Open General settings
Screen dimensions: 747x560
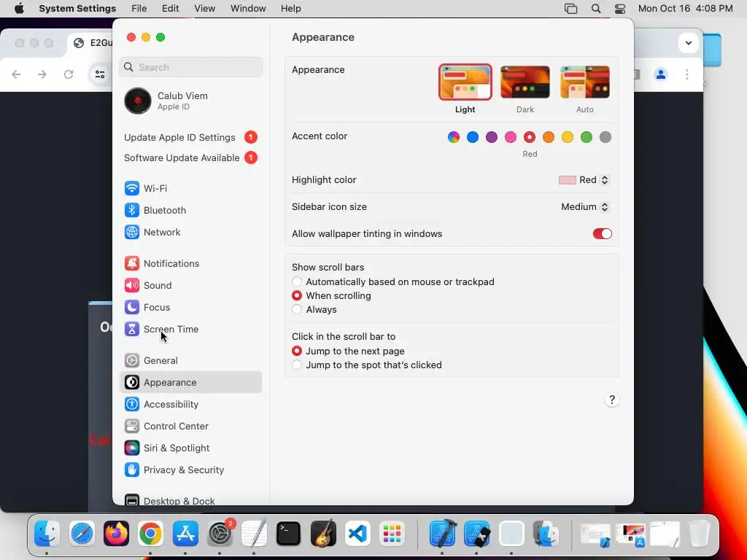pyautogui.click(x=190, y=360)
